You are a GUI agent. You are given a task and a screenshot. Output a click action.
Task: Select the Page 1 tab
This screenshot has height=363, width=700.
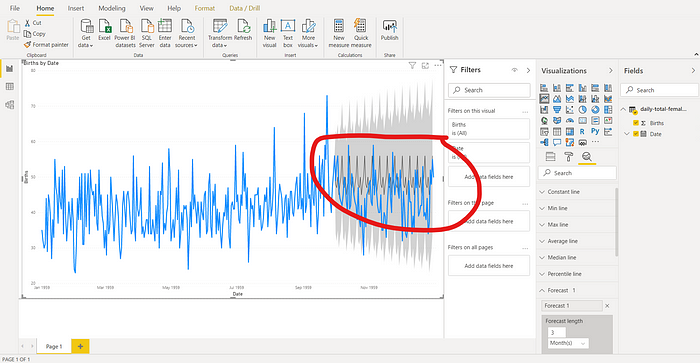[x=54, y=346]
